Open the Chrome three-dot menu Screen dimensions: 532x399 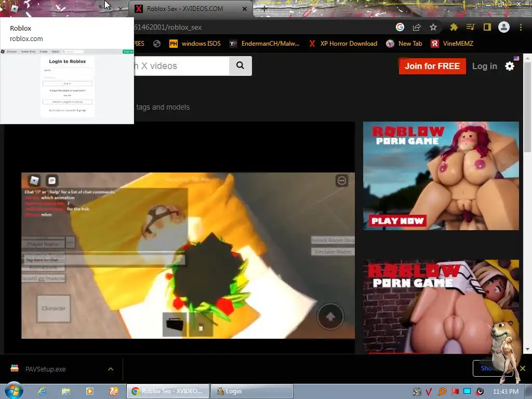click(x=521, y=27)
